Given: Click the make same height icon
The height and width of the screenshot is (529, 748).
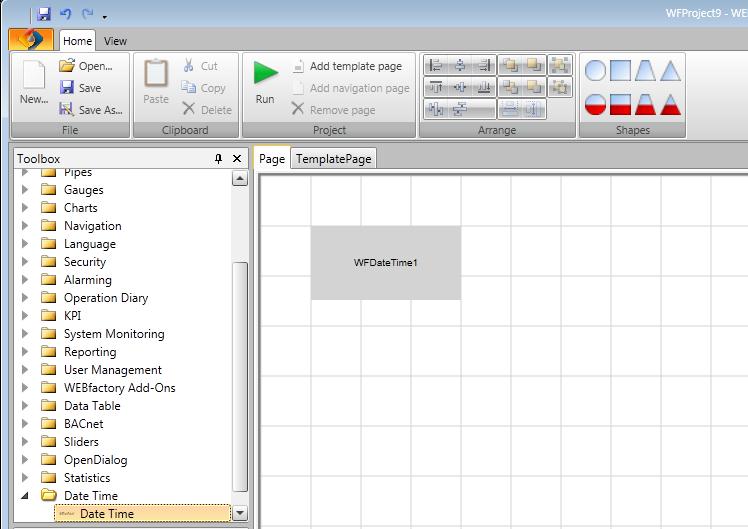Looking at the screenshot, I should coord(533,109).
